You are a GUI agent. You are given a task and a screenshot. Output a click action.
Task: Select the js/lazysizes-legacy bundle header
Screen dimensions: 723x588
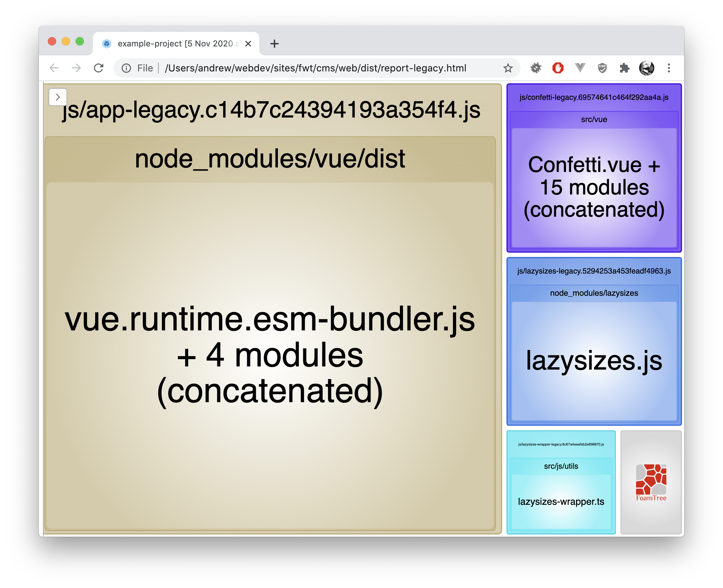tap(594, 271)
